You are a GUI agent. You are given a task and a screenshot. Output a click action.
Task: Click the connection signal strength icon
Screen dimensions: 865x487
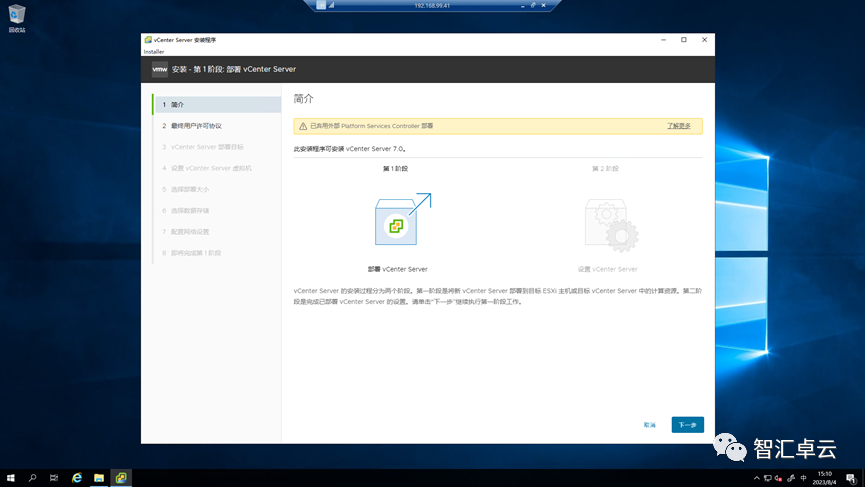coord(332,5)
